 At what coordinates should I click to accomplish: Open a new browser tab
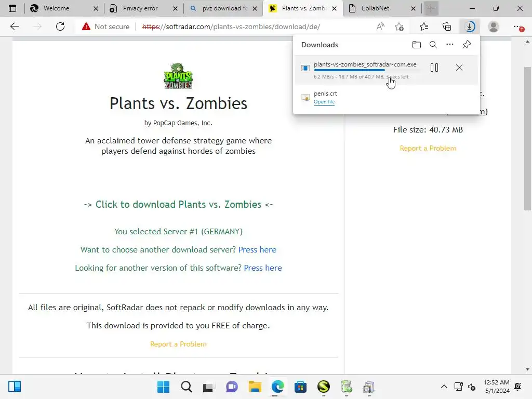pyautogui.click(x=431, y=8)
